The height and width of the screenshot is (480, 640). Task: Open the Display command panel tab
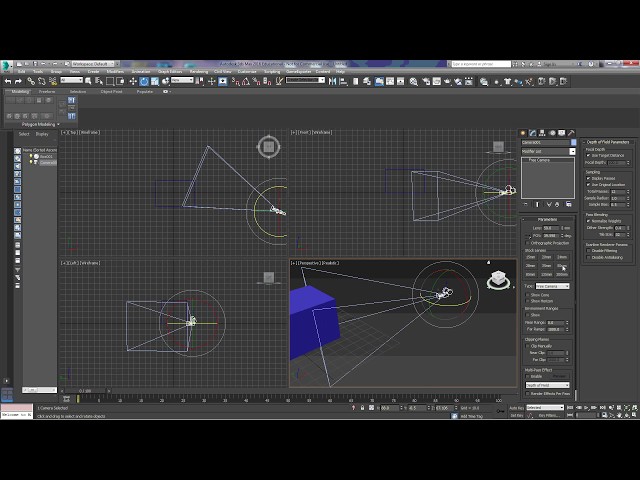[562, 133]
